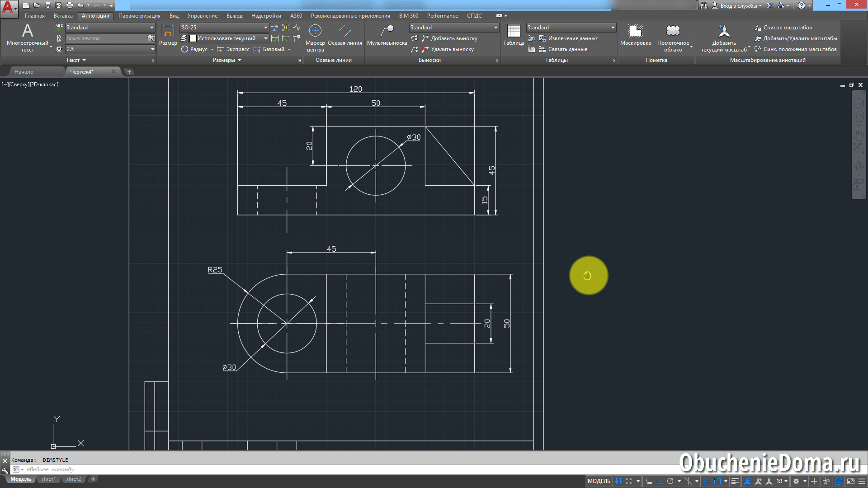The image size is (868, 488).
Task: Open the Лист1 layout tab
Action: [48, 479]
